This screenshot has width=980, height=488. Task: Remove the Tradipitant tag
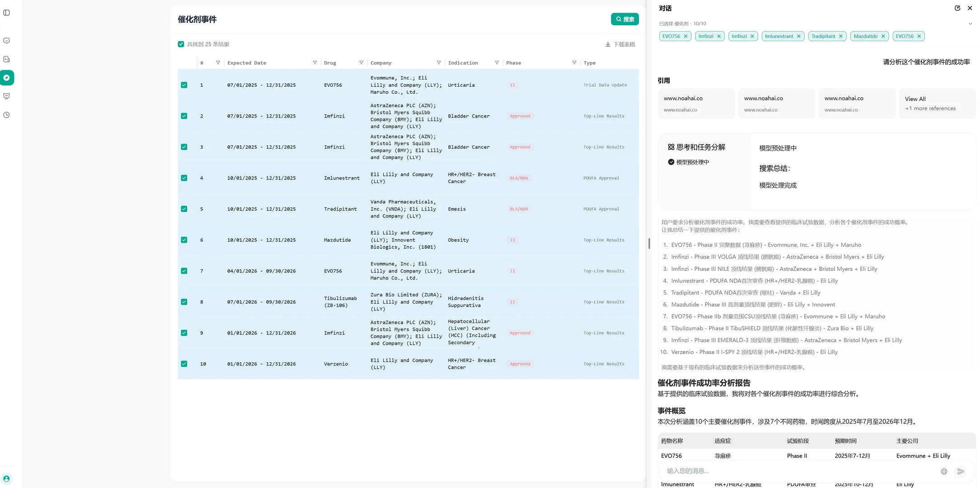click(x=841, y=36)
